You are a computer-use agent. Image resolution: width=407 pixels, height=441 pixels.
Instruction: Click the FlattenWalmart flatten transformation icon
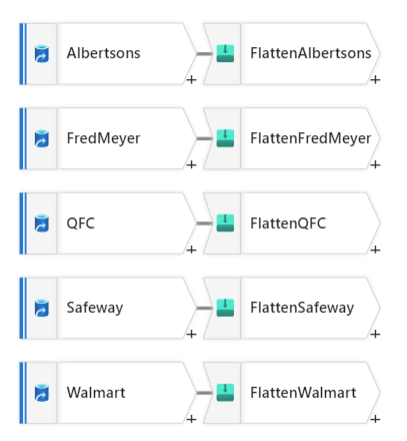click(225, 393)
